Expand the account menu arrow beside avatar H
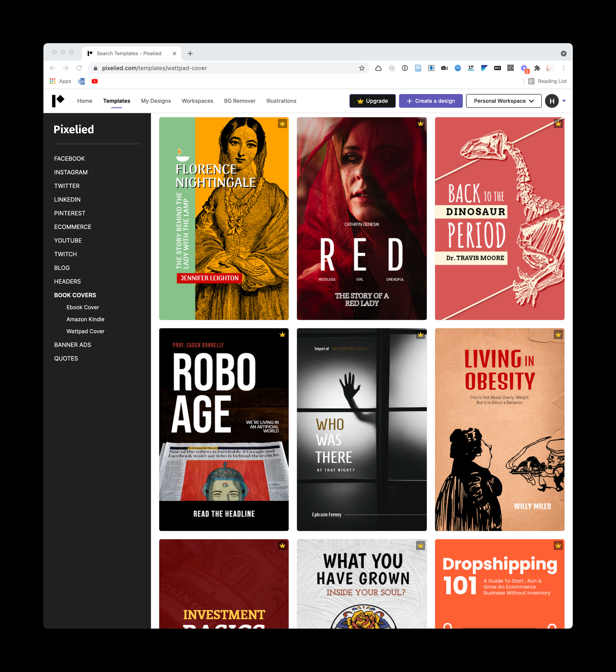Image resolution: width=616 pixels, height=672 pixels. [x=564, y=101]
